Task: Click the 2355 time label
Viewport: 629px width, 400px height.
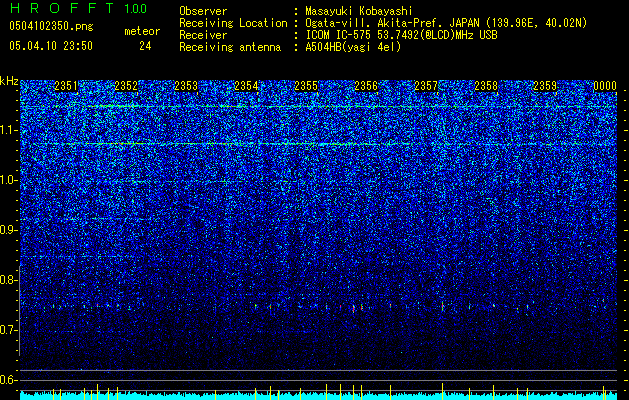Action: pos(306,86)
